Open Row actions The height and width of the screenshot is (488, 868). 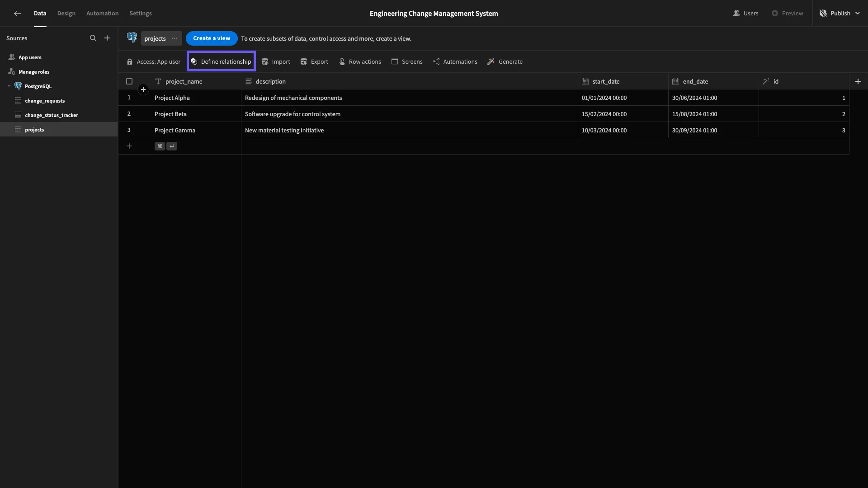[360, 62]
